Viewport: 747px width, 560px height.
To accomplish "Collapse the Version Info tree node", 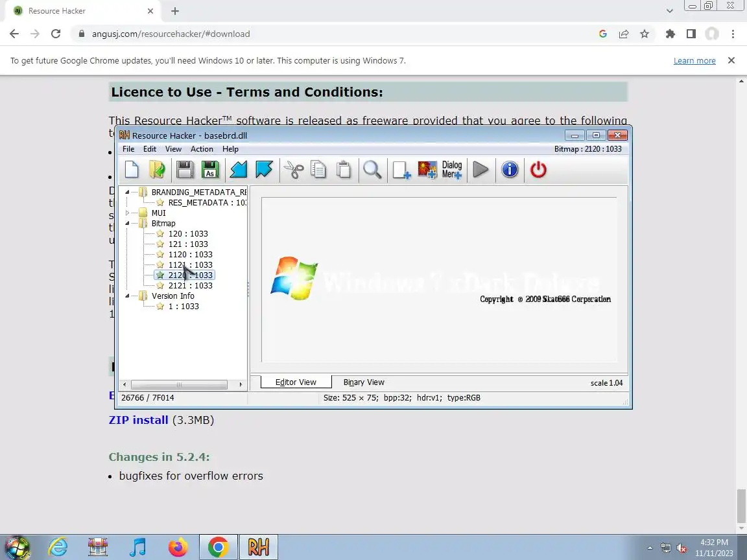I will (x=127, y=296).
